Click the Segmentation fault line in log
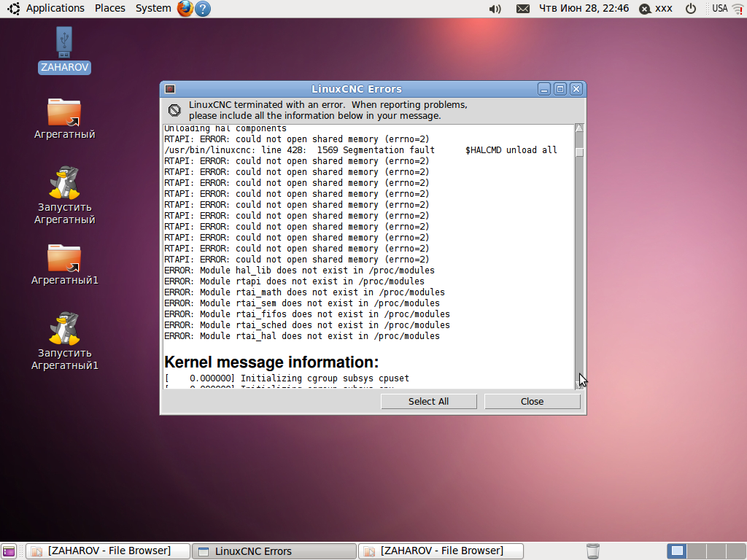 tap(360, 150)
